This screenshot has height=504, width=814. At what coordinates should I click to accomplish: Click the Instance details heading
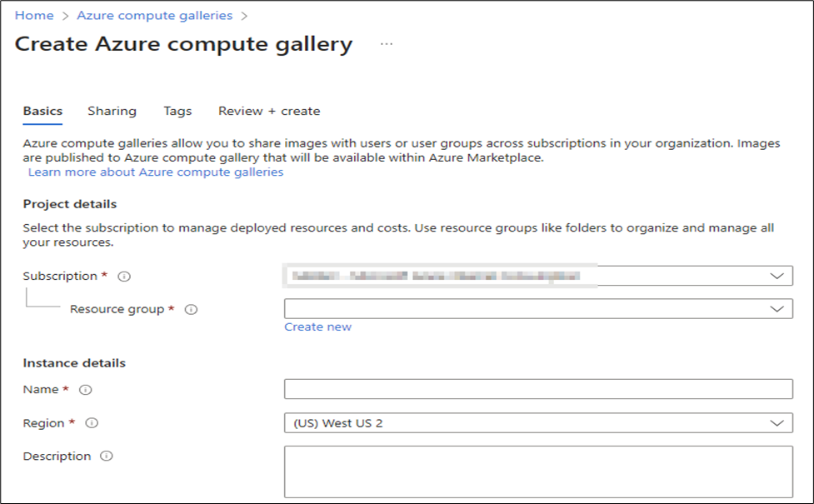[74, 363]
